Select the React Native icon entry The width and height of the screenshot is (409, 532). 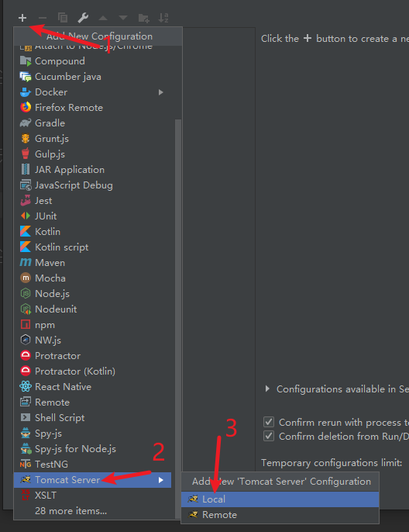(26, 387)
